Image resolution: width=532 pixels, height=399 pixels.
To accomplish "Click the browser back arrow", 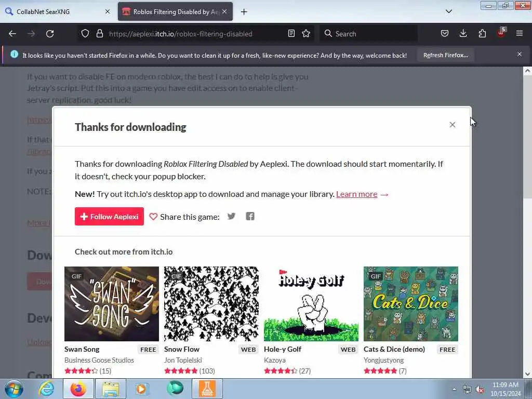I will tap(12, 34).
